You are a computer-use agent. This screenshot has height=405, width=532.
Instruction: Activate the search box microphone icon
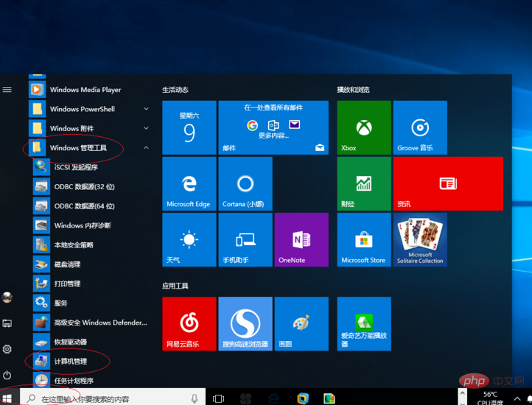point(195,398)
